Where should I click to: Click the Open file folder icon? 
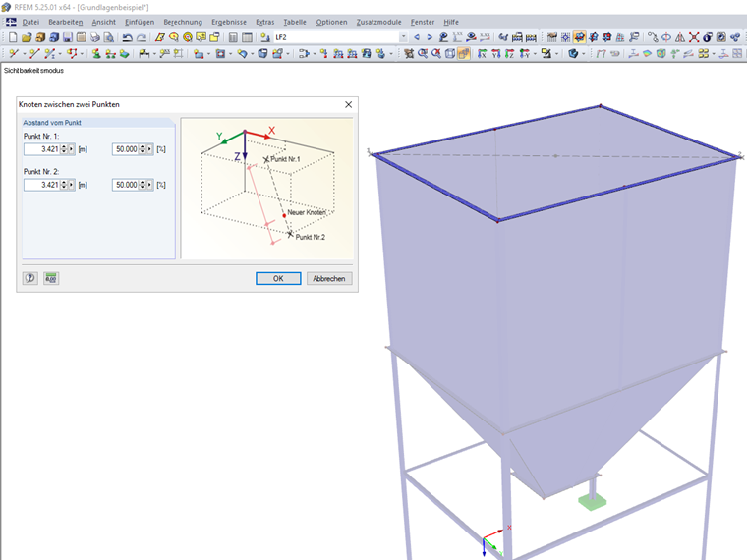click(27, 37)
